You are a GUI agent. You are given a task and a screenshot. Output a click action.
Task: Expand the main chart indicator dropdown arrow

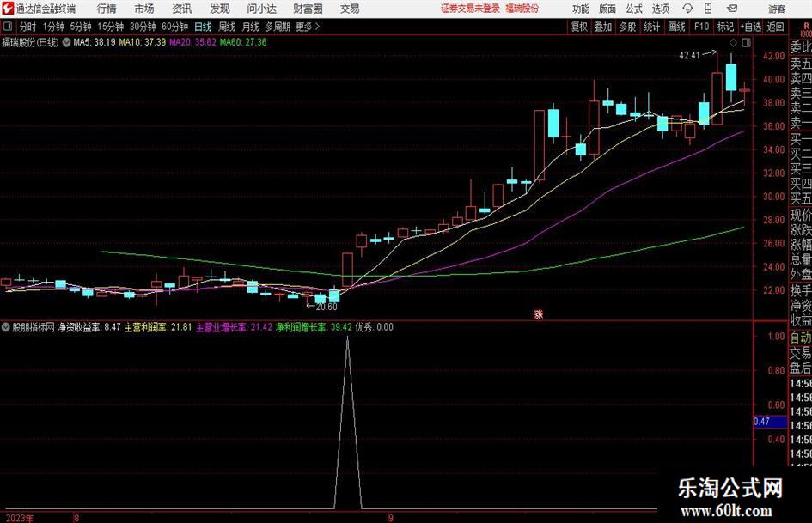[66, 42]
